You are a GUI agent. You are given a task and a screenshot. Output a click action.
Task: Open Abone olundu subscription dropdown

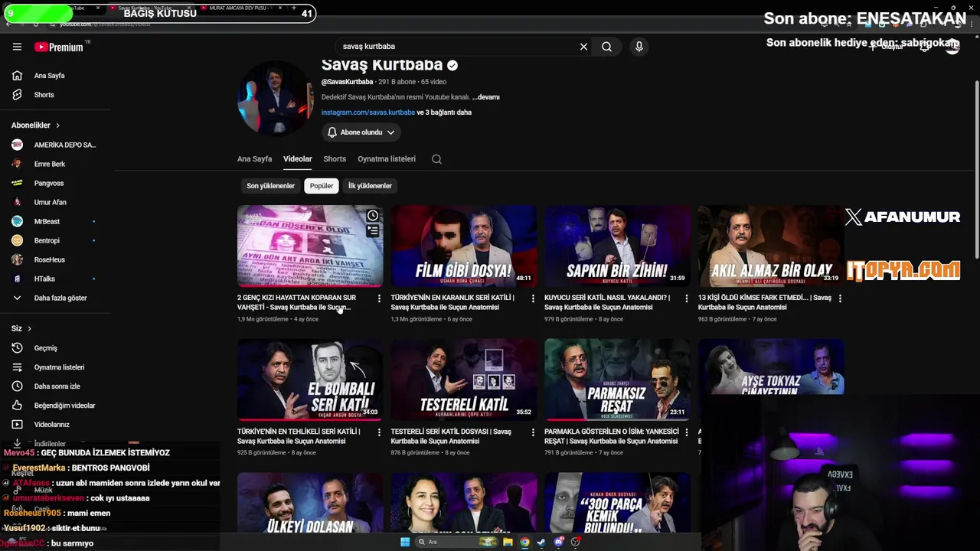(361, 132)
